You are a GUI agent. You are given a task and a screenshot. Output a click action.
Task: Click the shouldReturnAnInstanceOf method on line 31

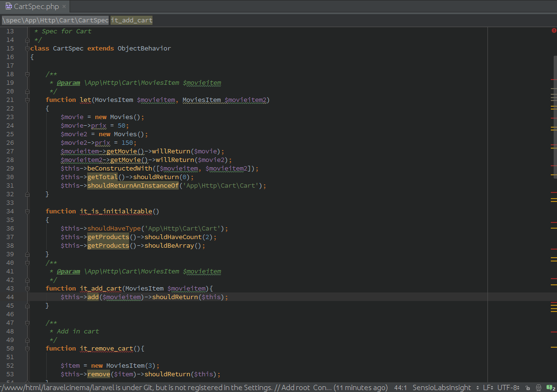pos(133,185)
